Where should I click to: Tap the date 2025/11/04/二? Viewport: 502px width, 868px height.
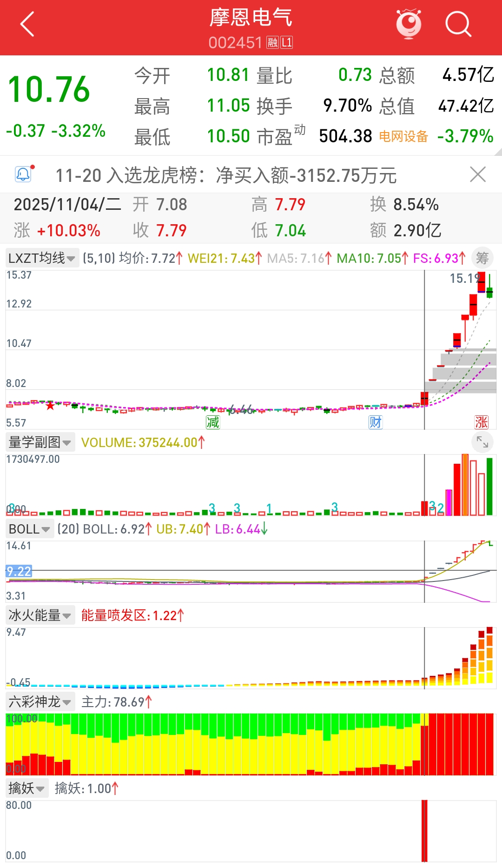(68, 205)
